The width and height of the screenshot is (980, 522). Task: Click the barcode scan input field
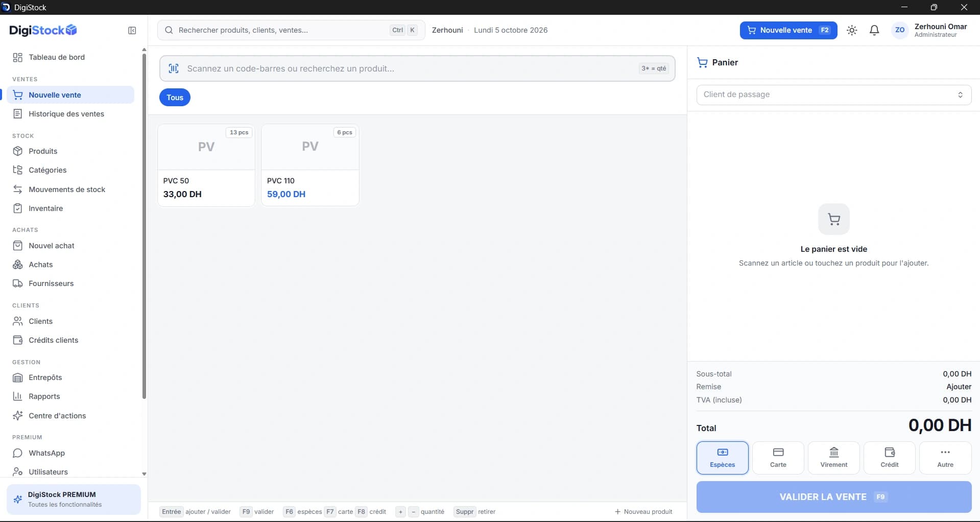point(417,68)
